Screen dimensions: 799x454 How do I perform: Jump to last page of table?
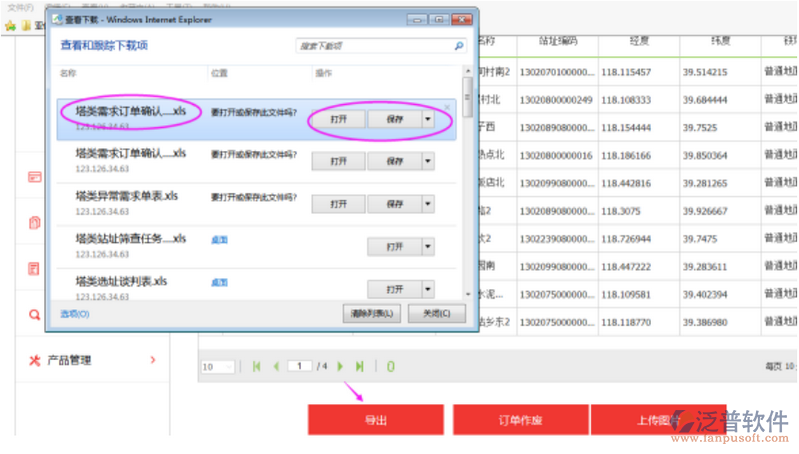pos(360,367)
